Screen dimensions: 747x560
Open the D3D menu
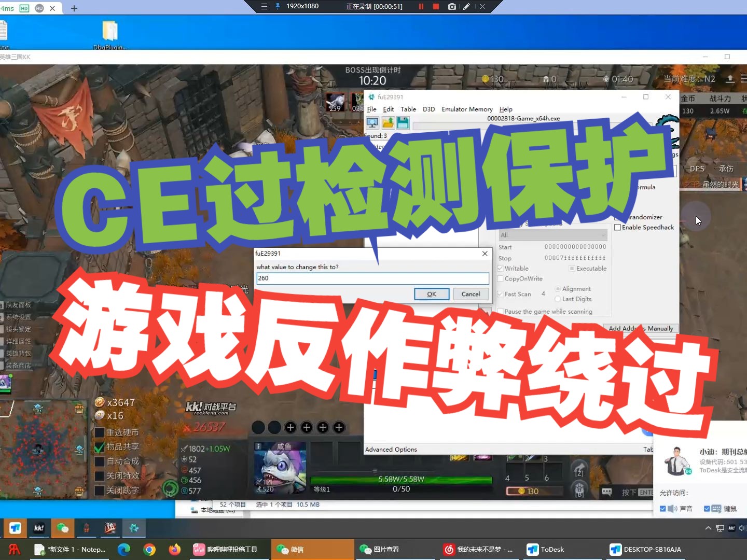(428, 109)
